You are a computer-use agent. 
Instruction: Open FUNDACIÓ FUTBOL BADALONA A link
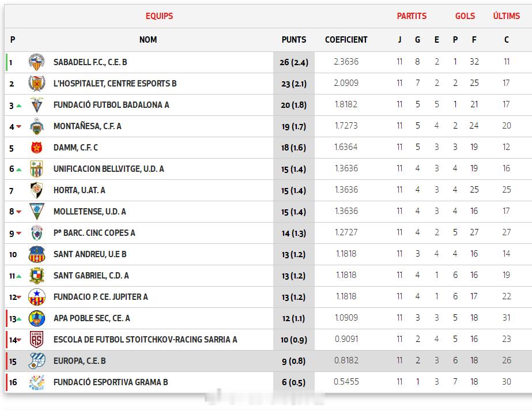(111, 105)
